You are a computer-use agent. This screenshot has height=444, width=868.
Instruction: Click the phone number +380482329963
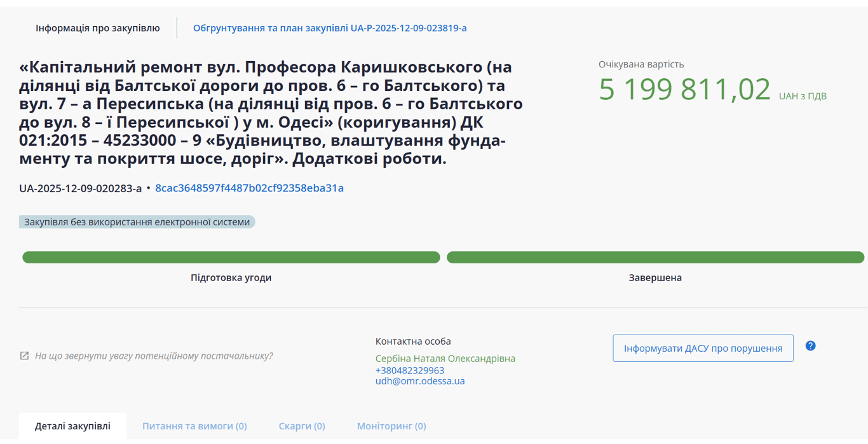pos(408,370)
